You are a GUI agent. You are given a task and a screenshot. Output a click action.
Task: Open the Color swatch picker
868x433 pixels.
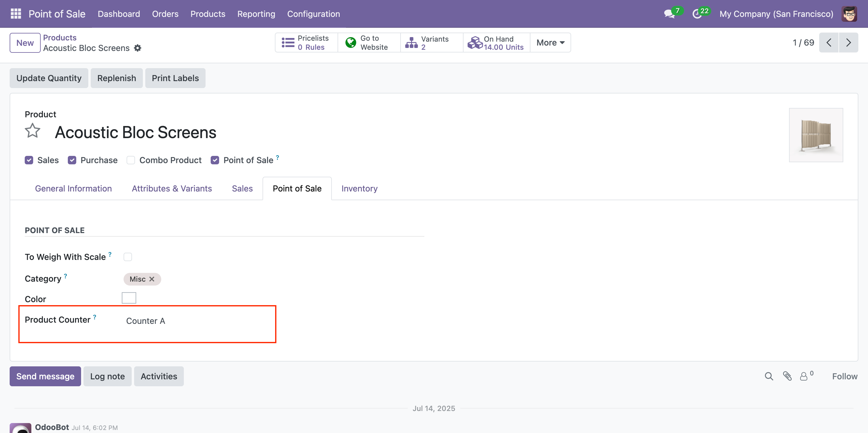129,298
